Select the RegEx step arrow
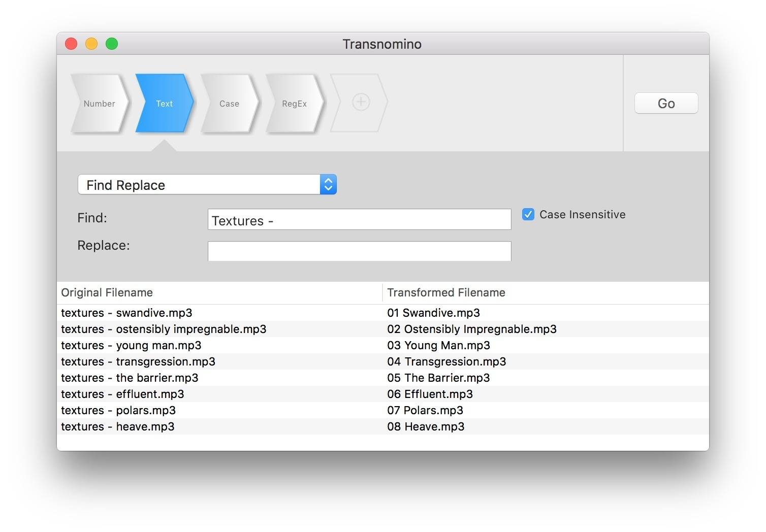 pos(294,104)
